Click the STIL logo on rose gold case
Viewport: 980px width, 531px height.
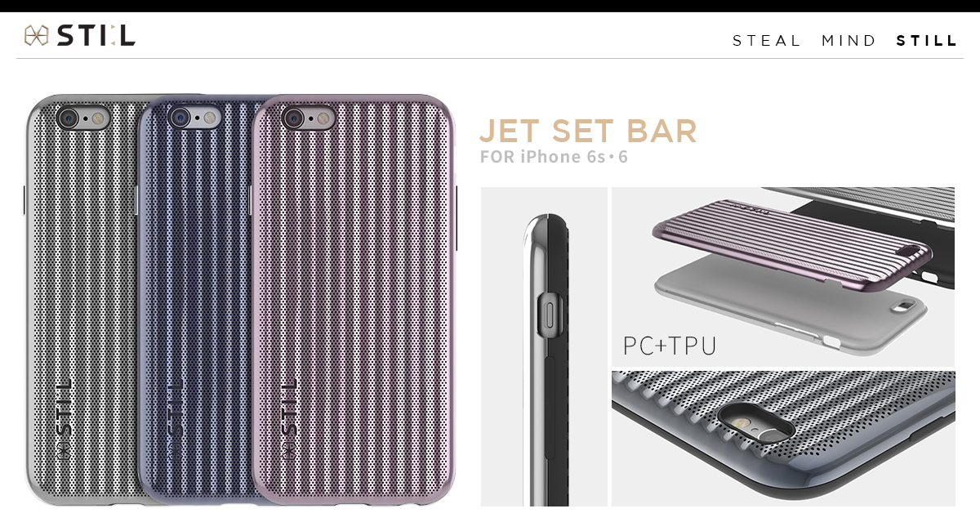coord(290,419)
